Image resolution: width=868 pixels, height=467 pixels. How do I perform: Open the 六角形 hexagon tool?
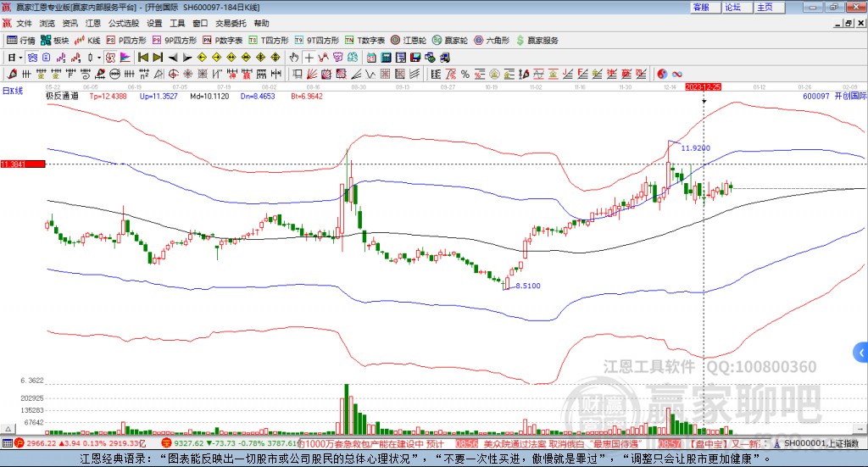pos(492,41)
